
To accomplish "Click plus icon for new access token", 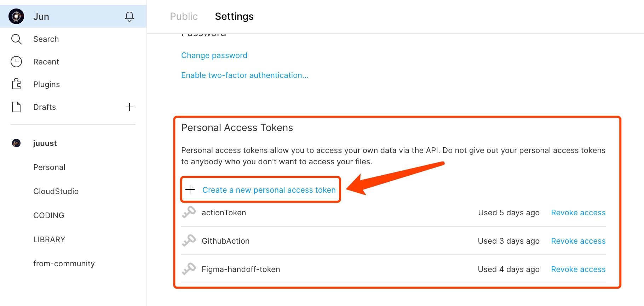I will coord(190,190).
